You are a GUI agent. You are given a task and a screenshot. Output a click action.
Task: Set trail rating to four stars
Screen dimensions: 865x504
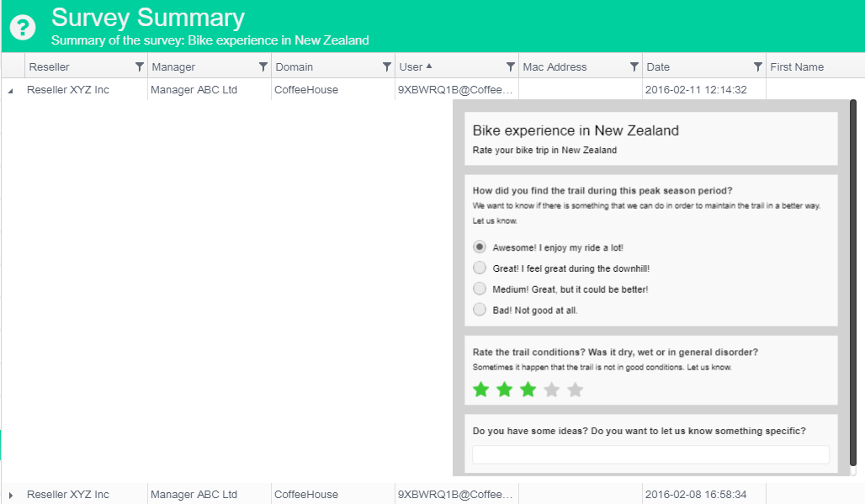pos(552,390)
